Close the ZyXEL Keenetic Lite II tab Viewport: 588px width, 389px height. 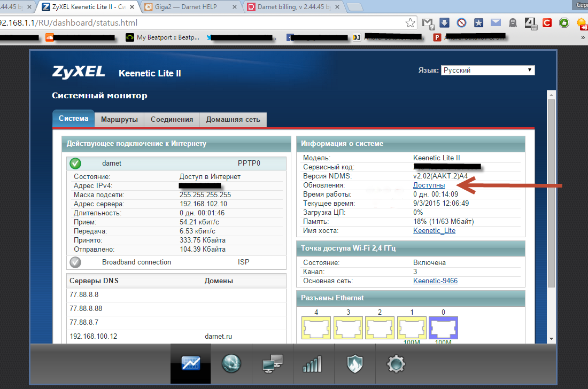(132, 7)
